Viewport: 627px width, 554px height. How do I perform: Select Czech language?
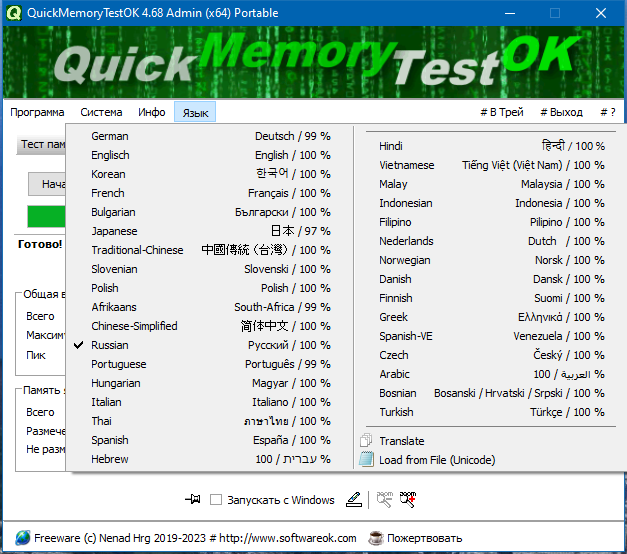[491, 355]
